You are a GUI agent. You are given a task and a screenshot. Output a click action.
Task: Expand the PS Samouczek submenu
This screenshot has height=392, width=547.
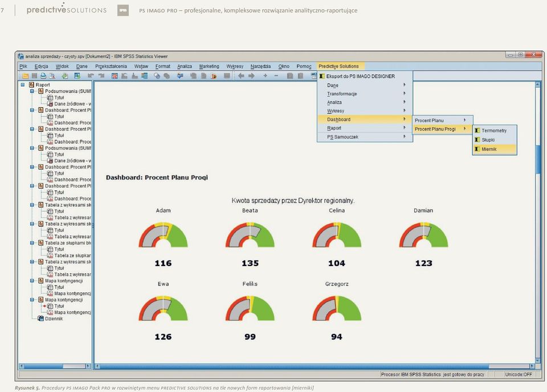click(365, 137)
